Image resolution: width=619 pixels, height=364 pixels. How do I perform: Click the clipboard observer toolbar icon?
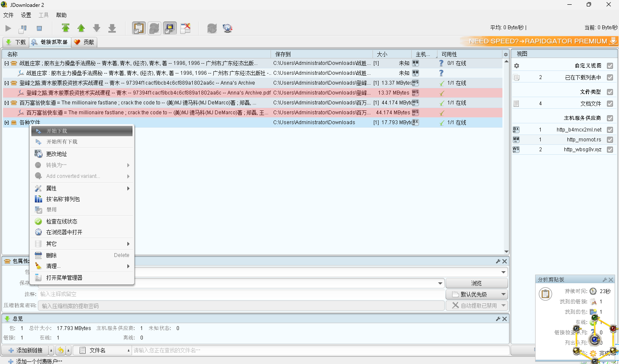point(139,28)
